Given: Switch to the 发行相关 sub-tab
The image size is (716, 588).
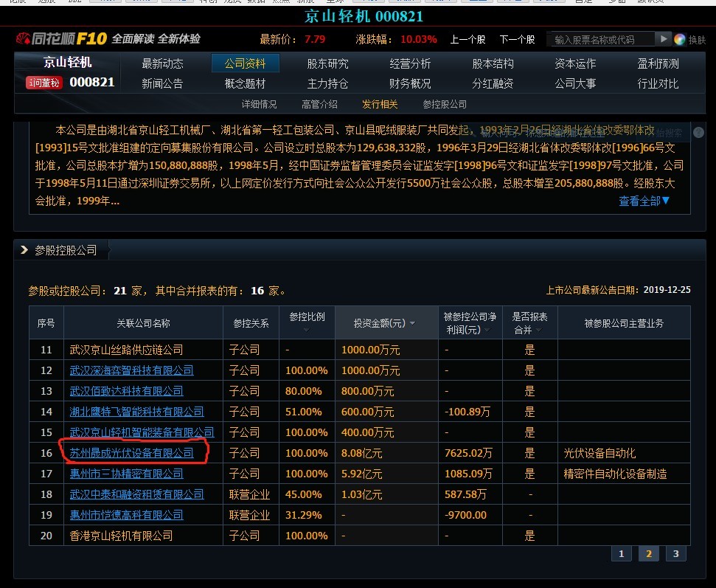Looking at the screenshot, I should tap(378, 104).
